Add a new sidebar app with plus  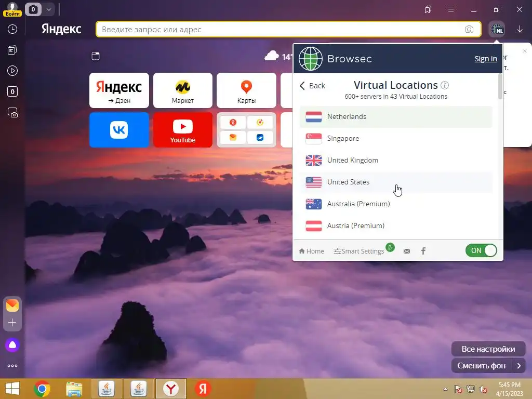tap(12, 322)
